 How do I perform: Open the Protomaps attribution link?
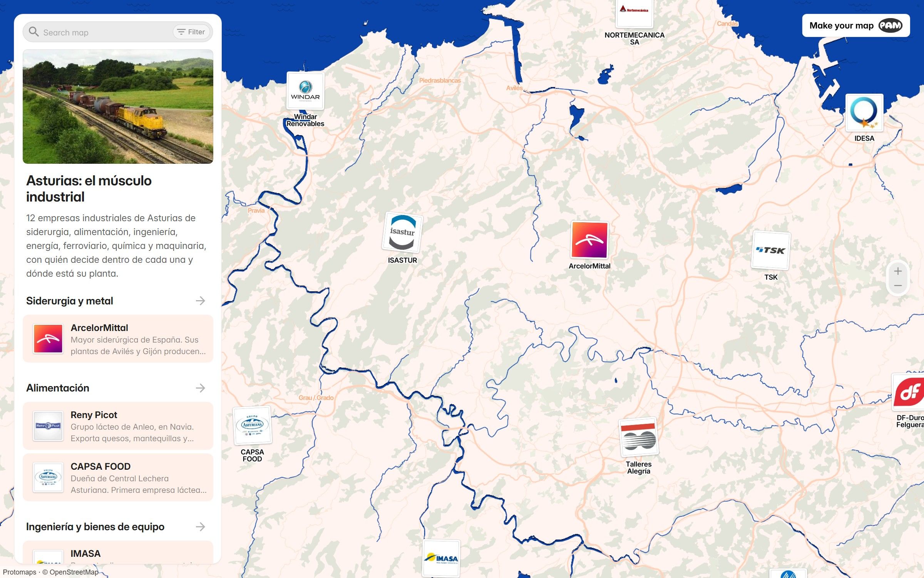[x=20, y=572]
